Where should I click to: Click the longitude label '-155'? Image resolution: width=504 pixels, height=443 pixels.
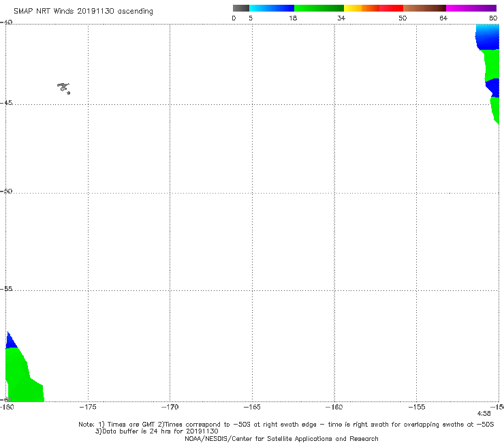pos(417,407)
